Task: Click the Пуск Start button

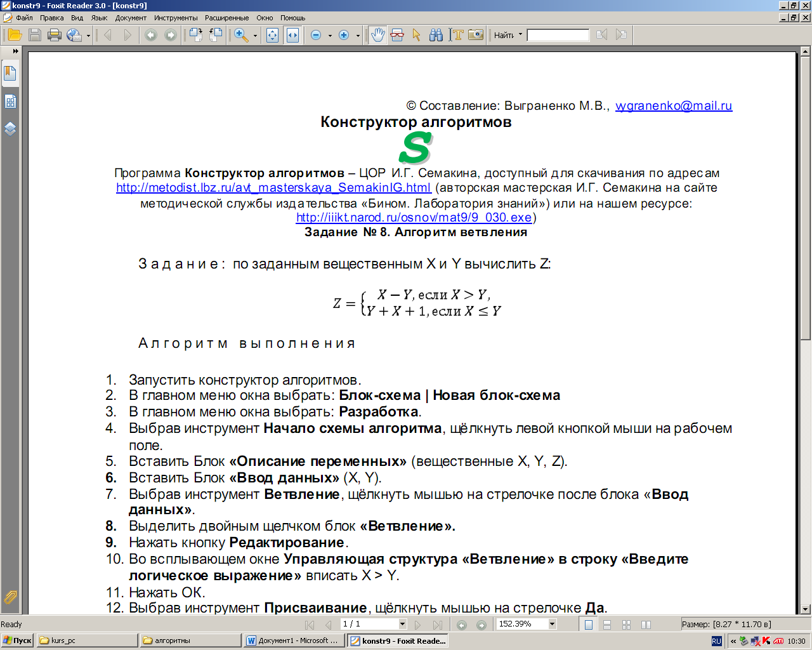Action: point(17,641)
